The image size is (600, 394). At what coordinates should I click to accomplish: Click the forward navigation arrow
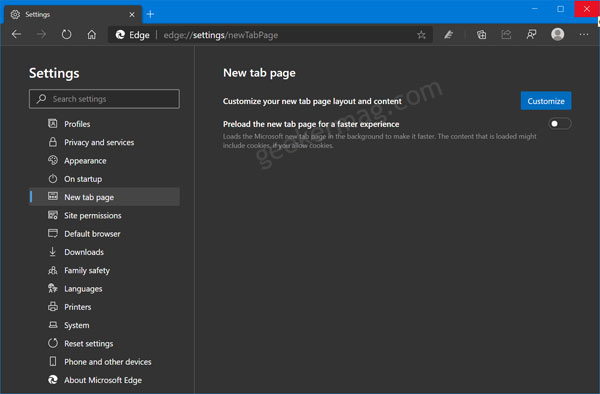coord(41,35)
